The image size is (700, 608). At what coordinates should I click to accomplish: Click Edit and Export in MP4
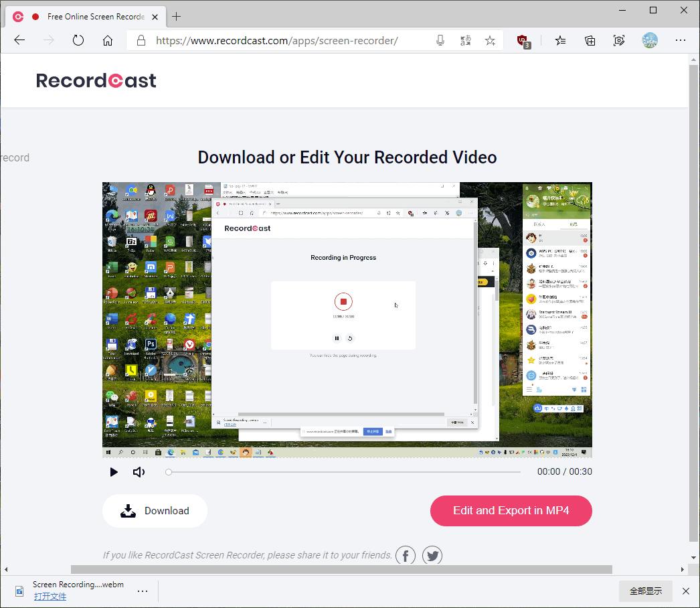pyautogui.click(x=511, y=511)
